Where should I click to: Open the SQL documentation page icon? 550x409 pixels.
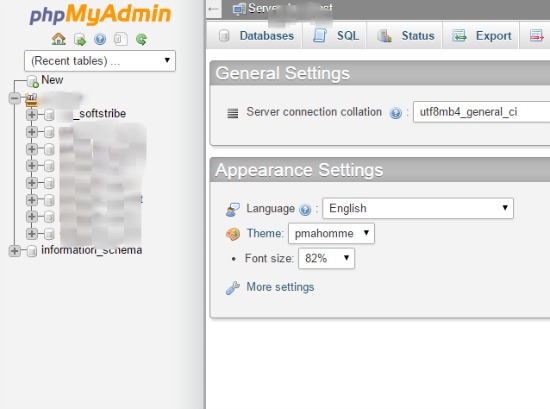tap(121, 39)
